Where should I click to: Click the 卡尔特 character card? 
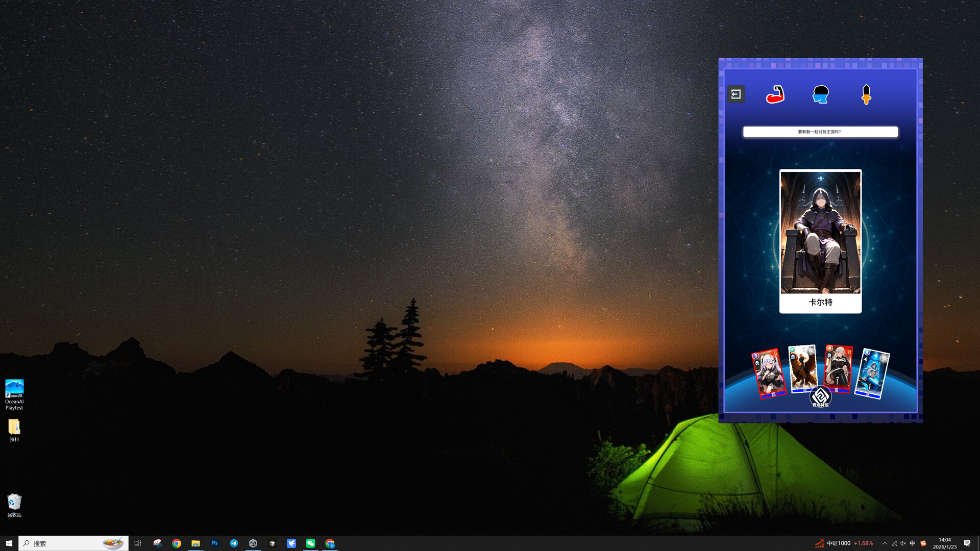(820, 241)
